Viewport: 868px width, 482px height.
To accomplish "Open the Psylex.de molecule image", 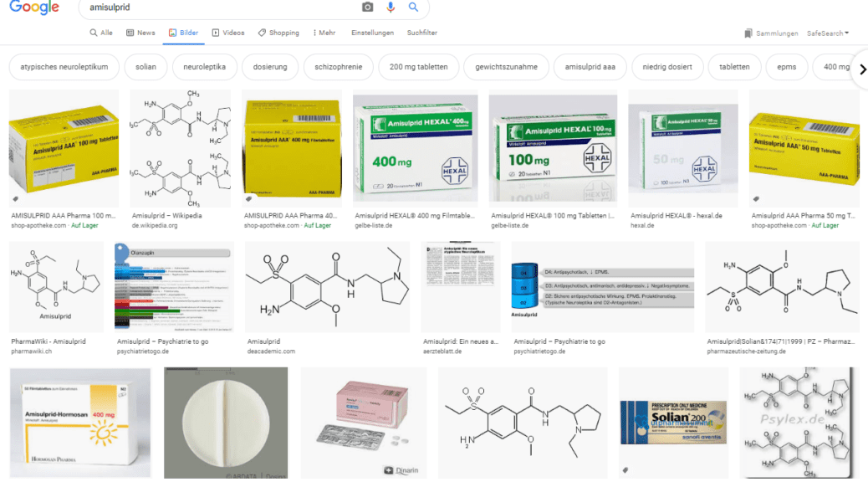I will click(x=799, y=423).
